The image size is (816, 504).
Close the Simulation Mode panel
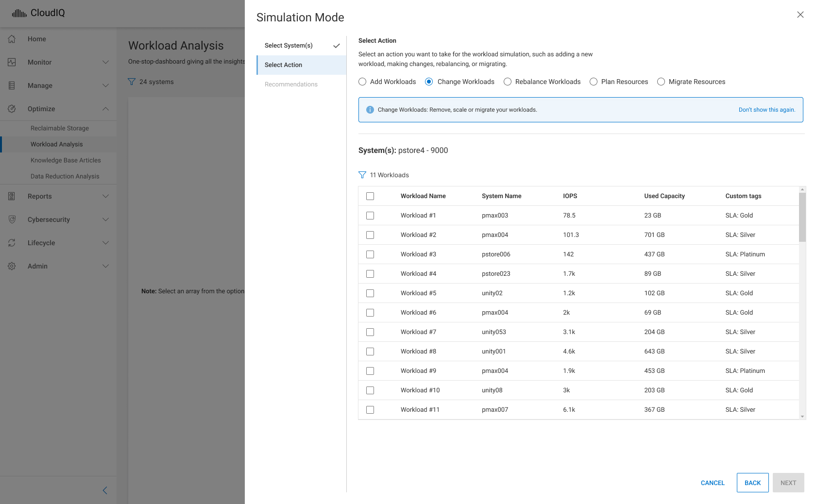[800, 15]
